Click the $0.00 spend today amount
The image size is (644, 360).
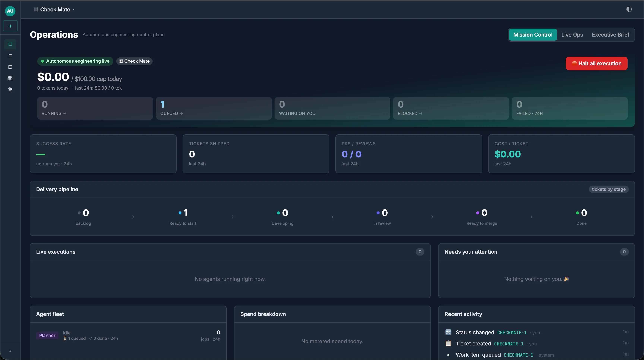53,77
